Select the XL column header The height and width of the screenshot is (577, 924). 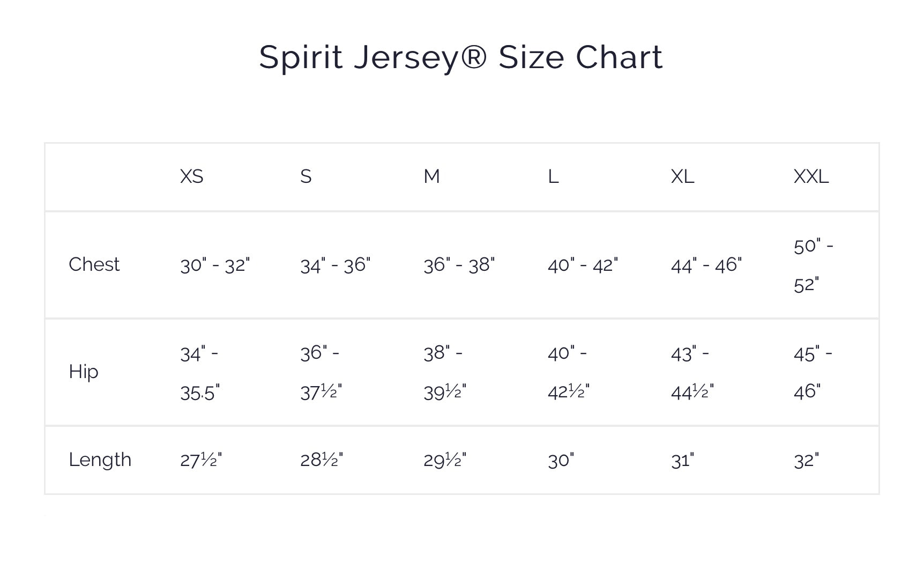[x=682, y=176]
